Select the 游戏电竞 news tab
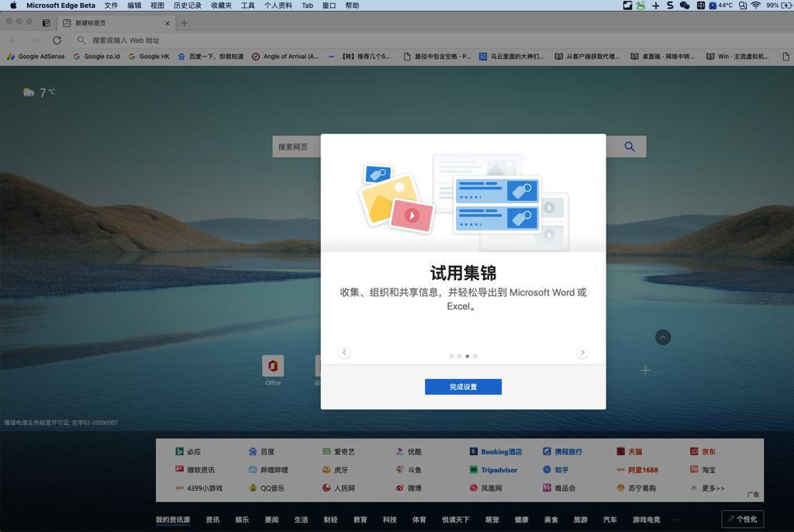 point(646,520)
